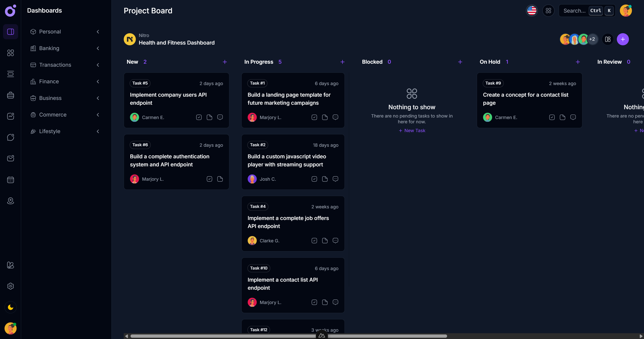The image size is (644, 339).
Task: Collapse the Finance section chevron
Action: [98, 81]
